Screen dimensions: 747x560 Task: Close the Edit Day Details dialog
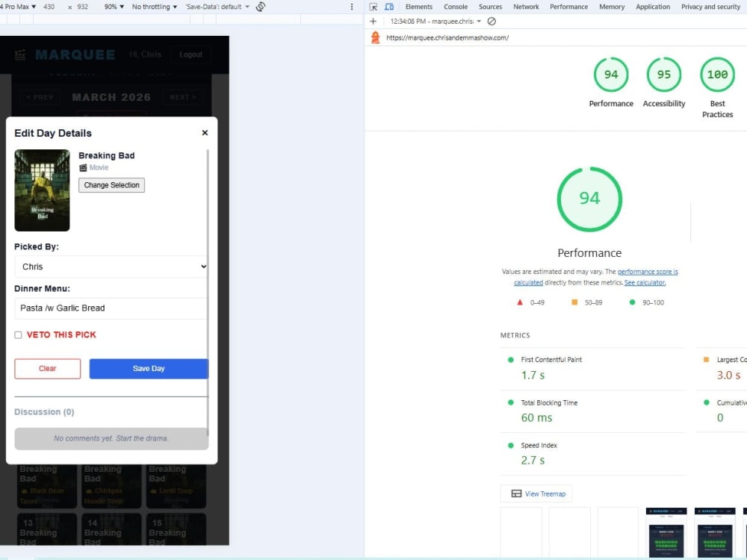[205, 133]
